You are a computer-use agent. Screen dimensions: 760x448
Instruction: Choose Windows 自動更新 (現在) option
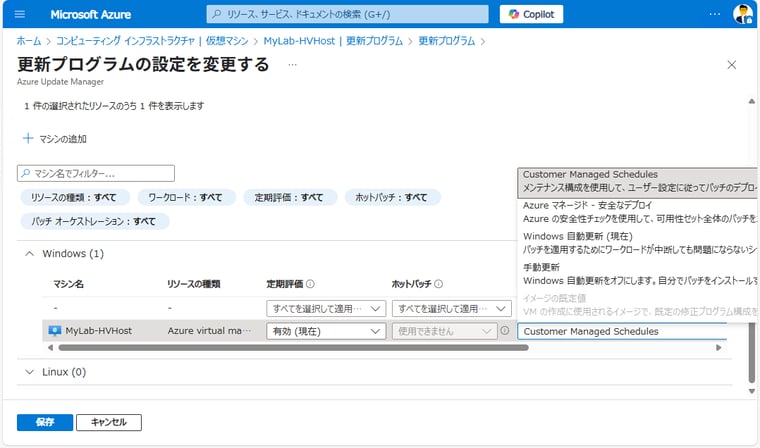coord(637,243)
